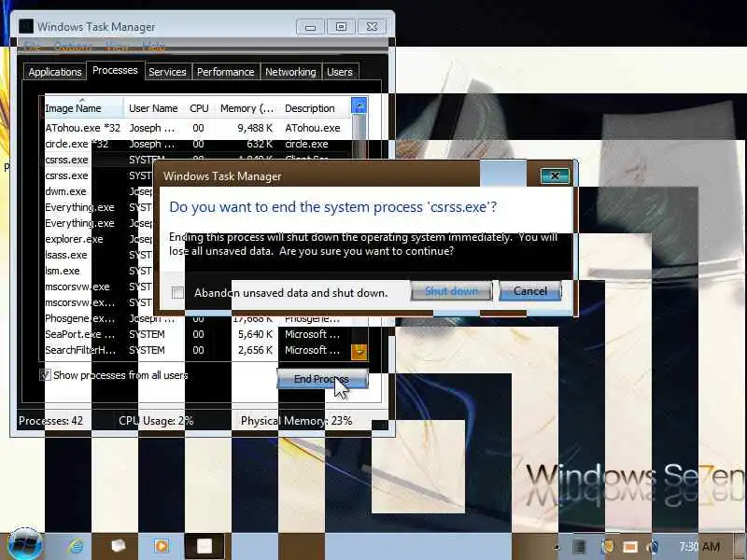747x560 pixels.
Task: Open the Options menu in Task Manager
Action: point(73,47)
